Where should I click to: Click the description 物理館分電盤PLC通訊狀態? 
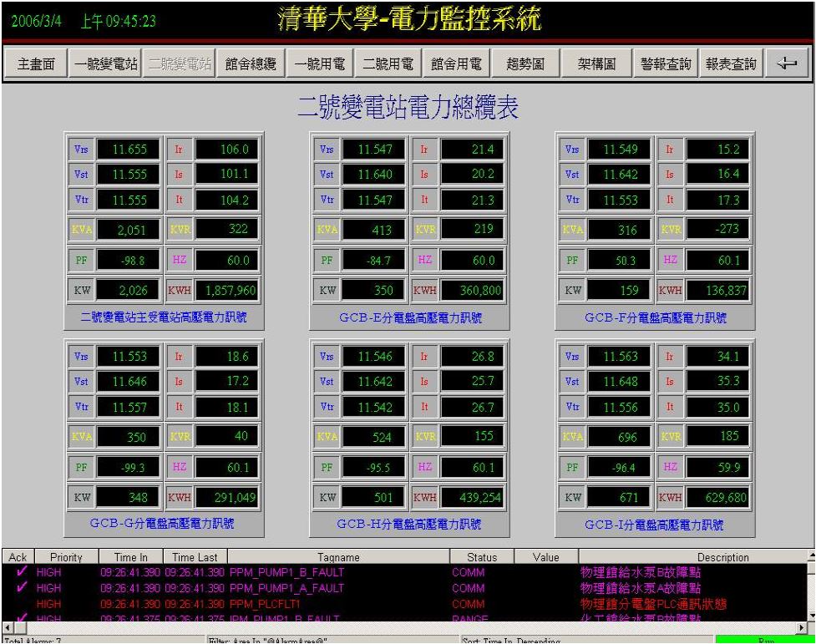(x=653, y=604)
